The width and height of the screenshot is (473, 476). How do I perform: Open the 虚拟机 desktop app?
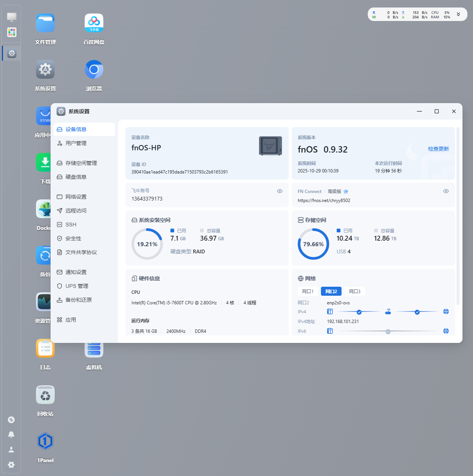pos(94,350)
